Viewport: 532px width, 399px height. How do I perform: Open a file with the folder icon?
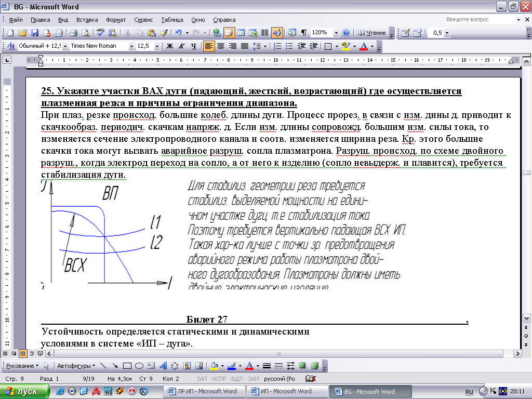click(23, 33)
